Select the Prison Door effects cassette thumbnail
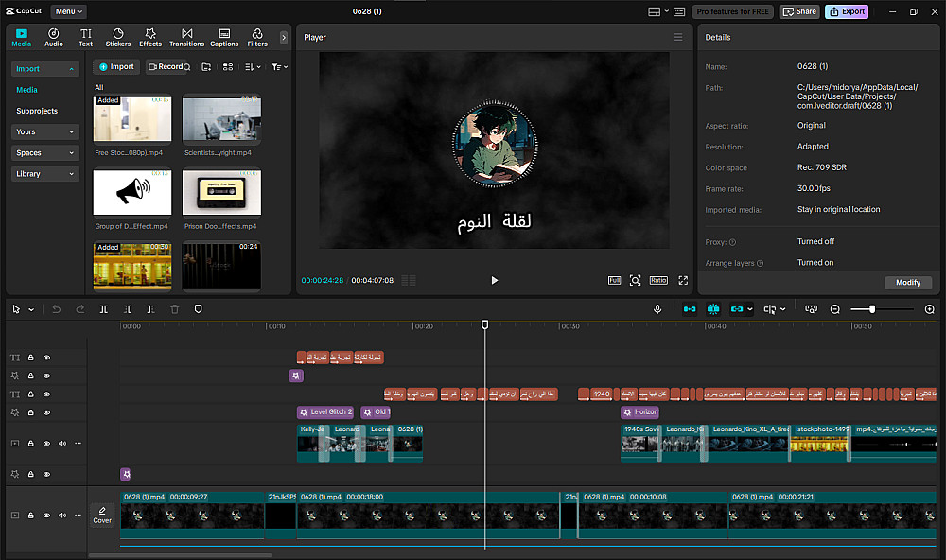946x560 pixels. tap(221, 193)
